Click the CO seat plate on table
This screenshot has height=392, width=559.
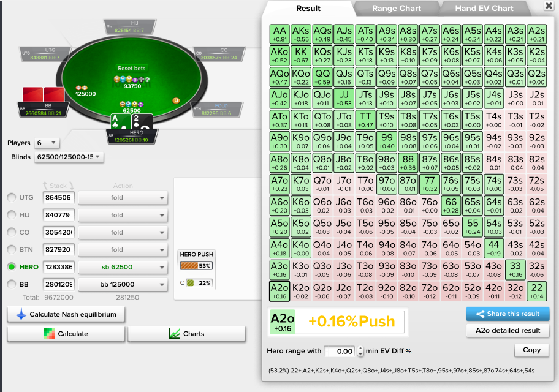pyautogui.click(x=219, y=54)
